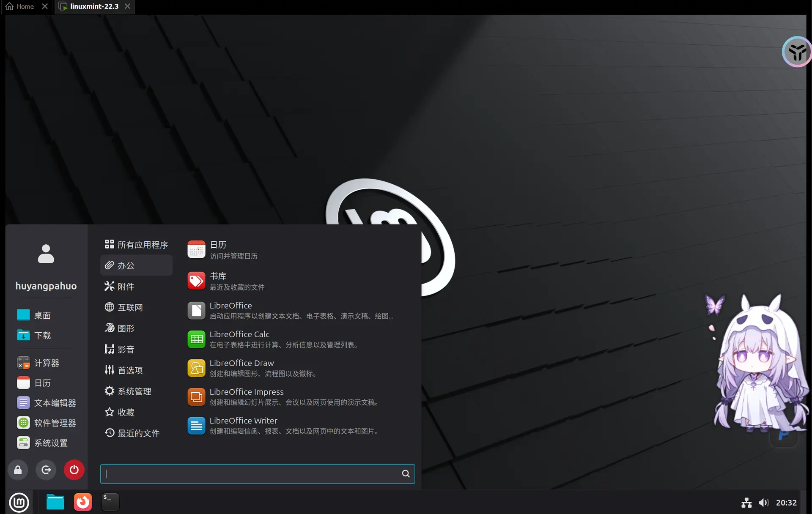Viewport: 812px width, 514px height.
Task: Select the Favorites (收藏) category
Action: 136,412
